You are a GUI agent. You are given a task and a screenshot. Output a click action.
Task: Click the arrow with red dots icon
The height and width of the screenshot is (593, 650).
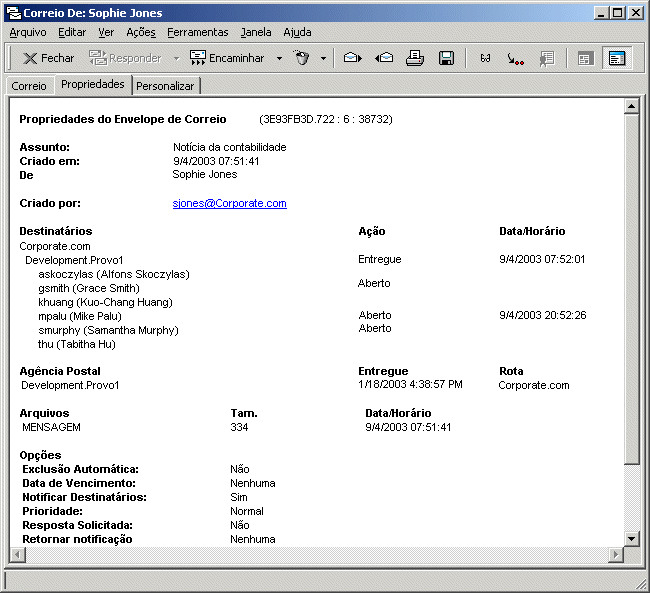[516, 59]
